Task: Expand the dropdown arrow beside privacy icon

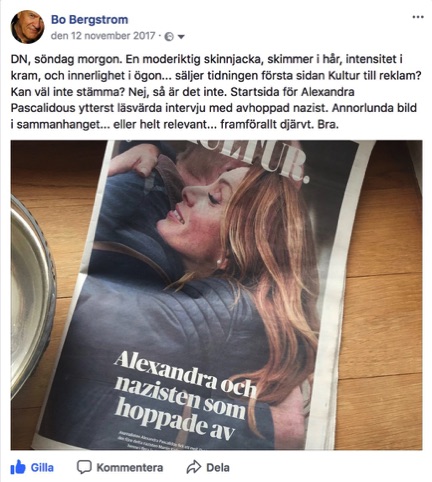Action: (x=181, y=37)
